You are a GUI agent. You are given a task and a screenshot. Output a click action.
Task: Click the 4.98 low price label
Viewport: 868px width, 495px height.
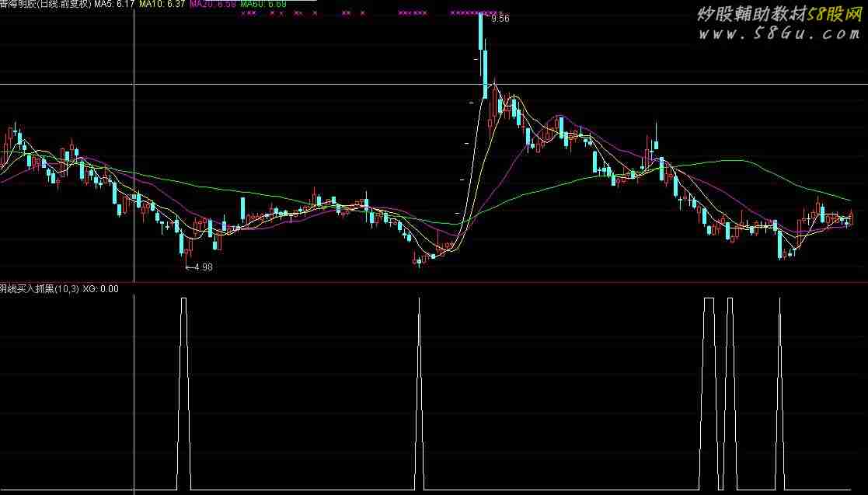pos(204,267)
